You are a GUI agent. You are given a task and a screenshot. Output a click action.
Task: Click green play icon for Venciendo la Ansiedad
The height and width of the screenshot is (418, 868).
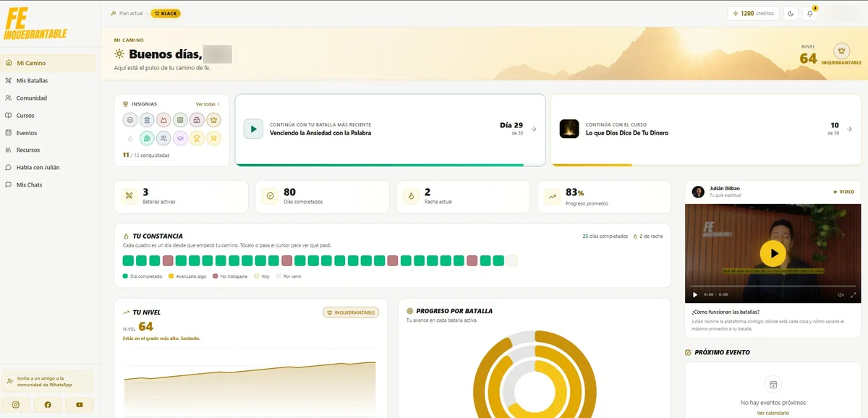pos(252,129)
